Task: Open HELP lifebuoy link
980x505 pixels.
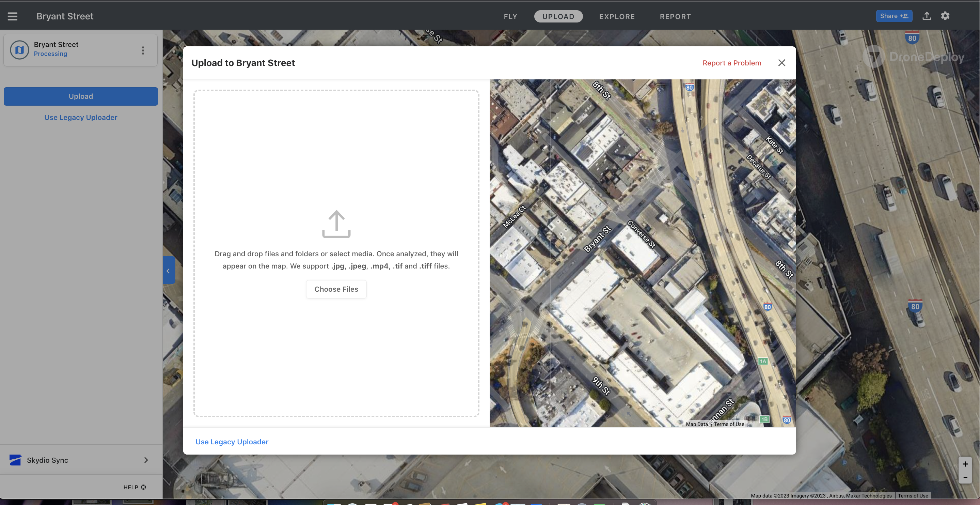Action: click(x=135, y=487)
